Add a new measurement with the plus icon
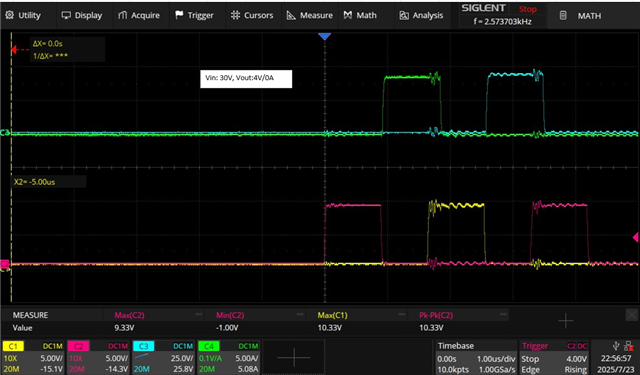This screenshot has height=375, width=640. pyautogui.click(x=566, y=321)
